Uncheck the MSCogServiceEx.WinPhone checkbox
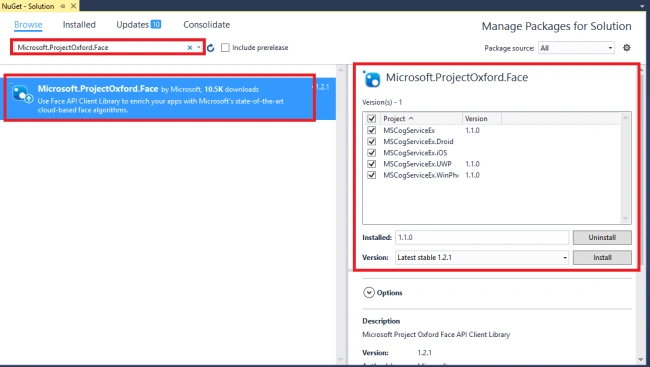 pyautogui.click(x=371, y=175)
